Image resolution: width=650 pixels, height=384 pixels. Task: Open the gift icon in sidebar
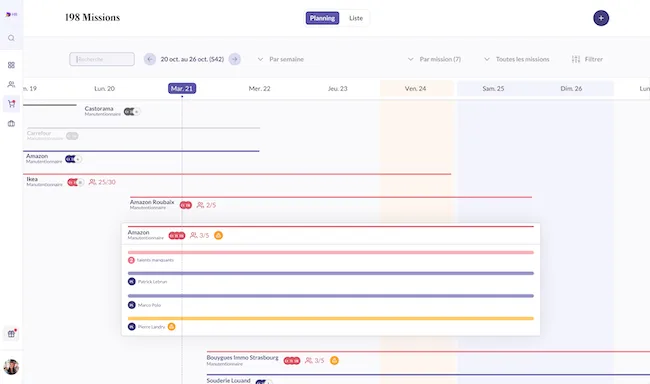point(11,333)
